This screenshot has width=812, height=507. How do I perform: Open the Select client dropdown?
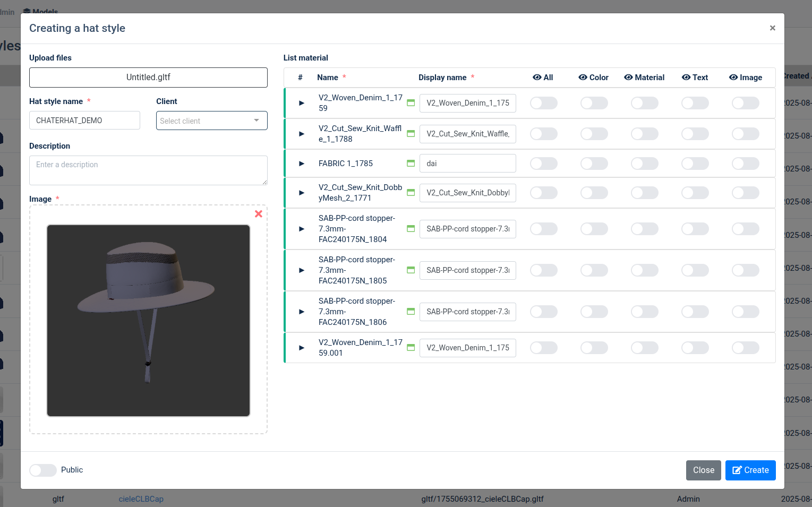coord(211,121)
